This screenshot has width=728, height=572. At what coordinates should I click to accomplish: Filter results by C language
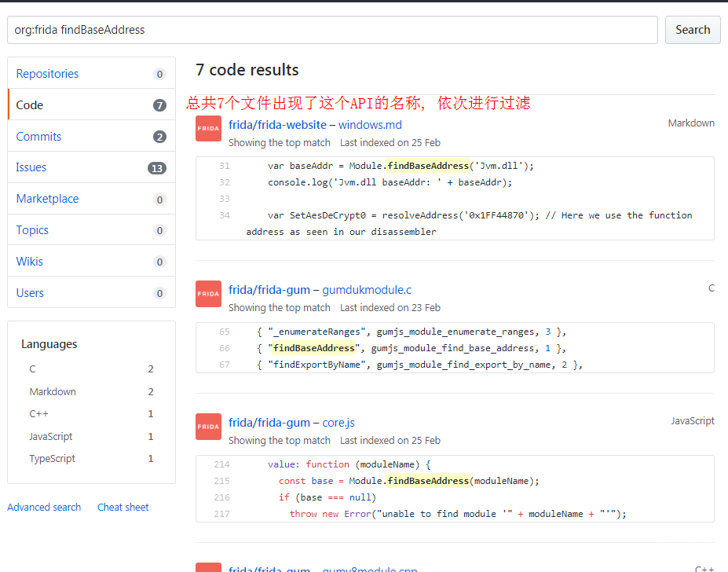click(91, 369)
